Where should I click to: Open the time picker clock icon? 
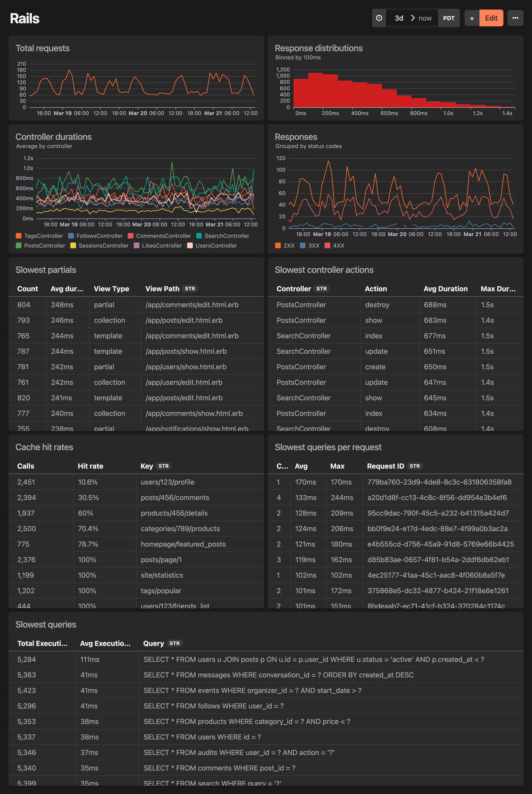pyautogui.click(x=379, y=18)
